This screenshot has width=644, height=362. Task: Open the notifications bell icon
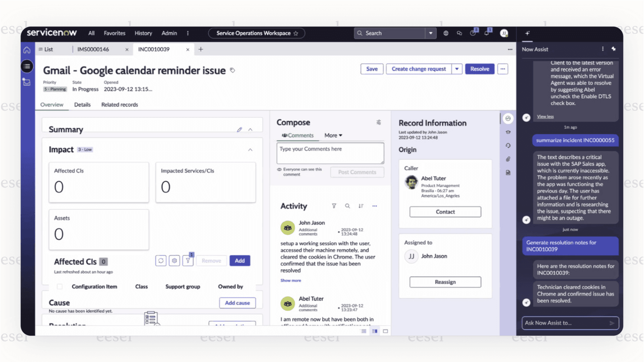(x=486, y=33)
